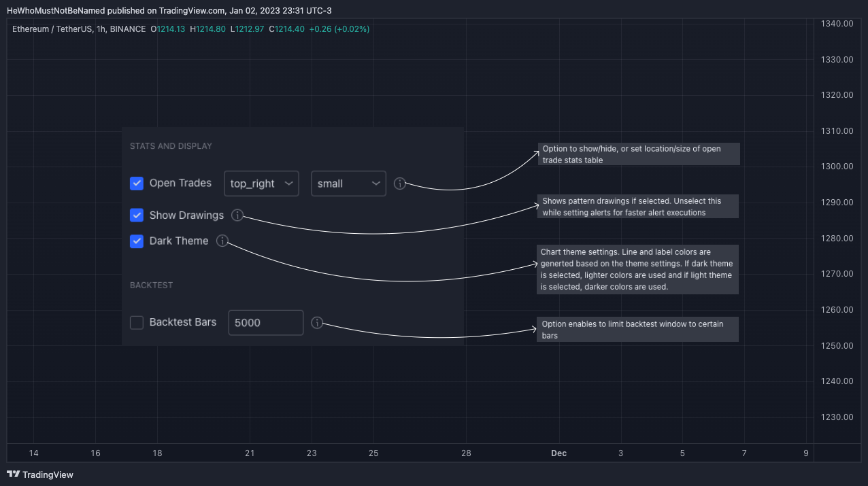Click the 1340.00 price scale label
This screenshot has width=868, height=486.
(837, 24)
